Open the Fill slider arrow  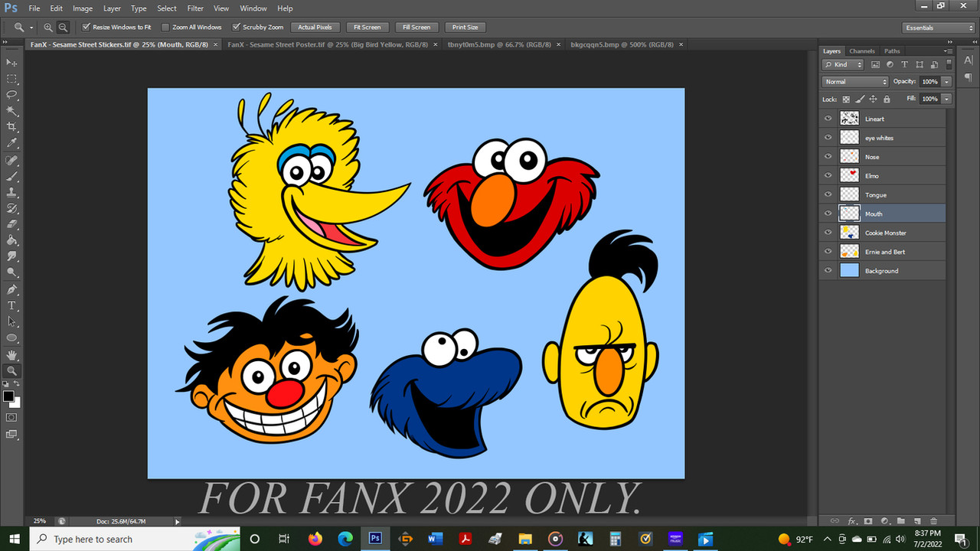point(947,99)
